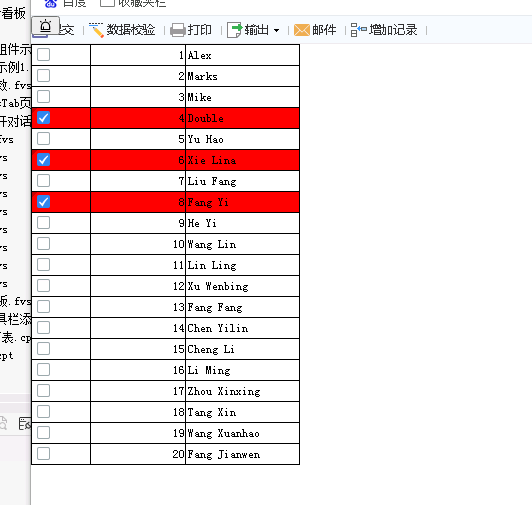
Task: Click the highlighted name cell Fang Yi
Action: pos(242,202)
